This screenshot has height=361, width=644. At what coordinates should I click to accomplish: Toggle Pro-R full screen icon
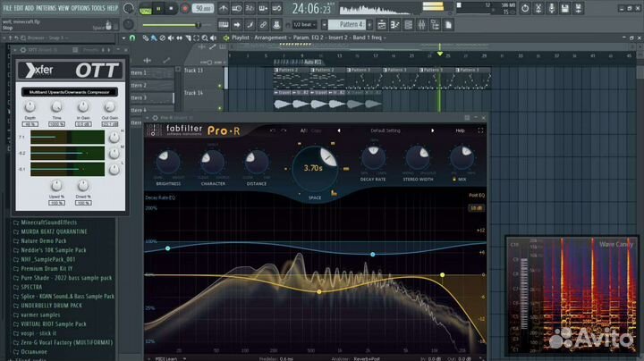[x=481, y=130]
